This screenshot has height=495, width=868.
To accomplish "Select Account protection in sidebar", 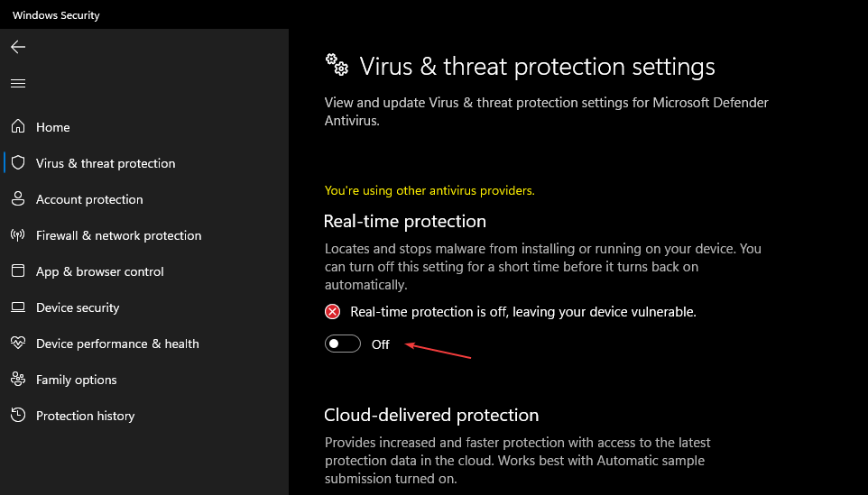I will coord(89,199).
